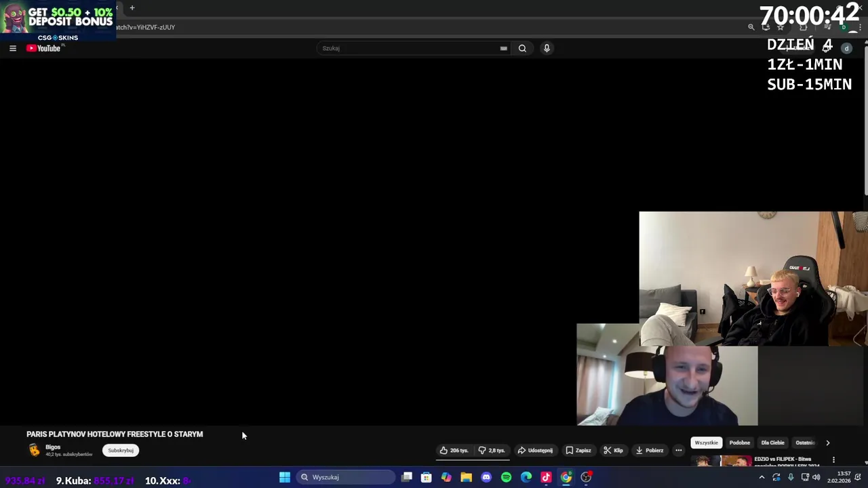The width and height of the screenshot is (868, 488).
Task: Open Task View on the taskbar
Action: [x=407, y=477]
